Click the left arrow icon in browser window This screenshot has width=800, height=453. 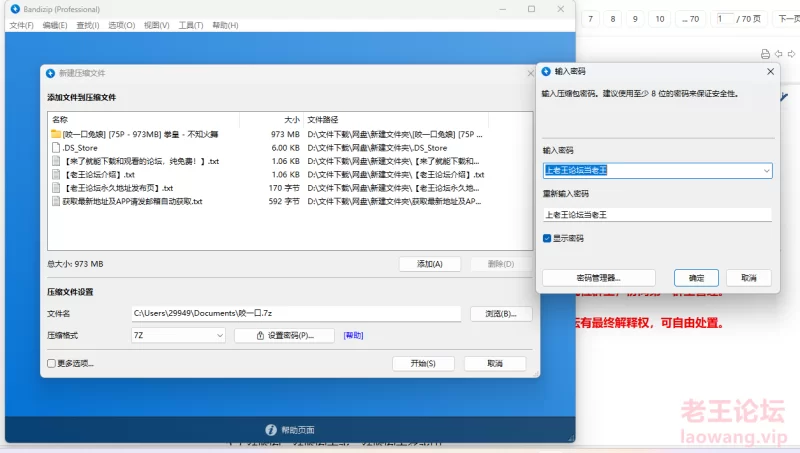click(779, 54)
